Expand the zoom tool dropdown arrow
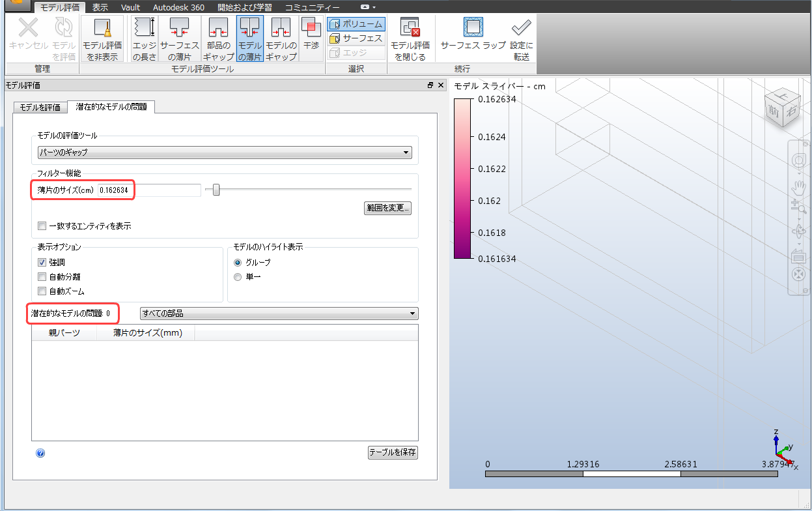812x511 pixels. (798, 218)
